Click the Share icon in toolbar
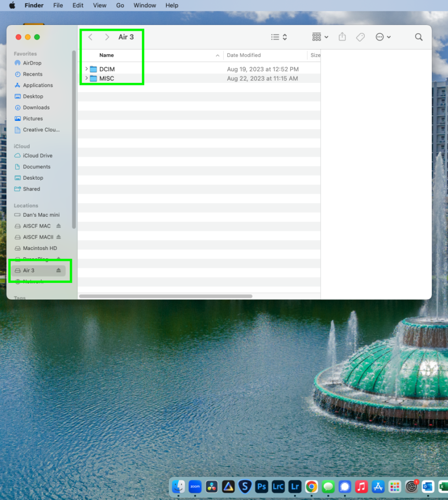 click(x=342, y=37)
